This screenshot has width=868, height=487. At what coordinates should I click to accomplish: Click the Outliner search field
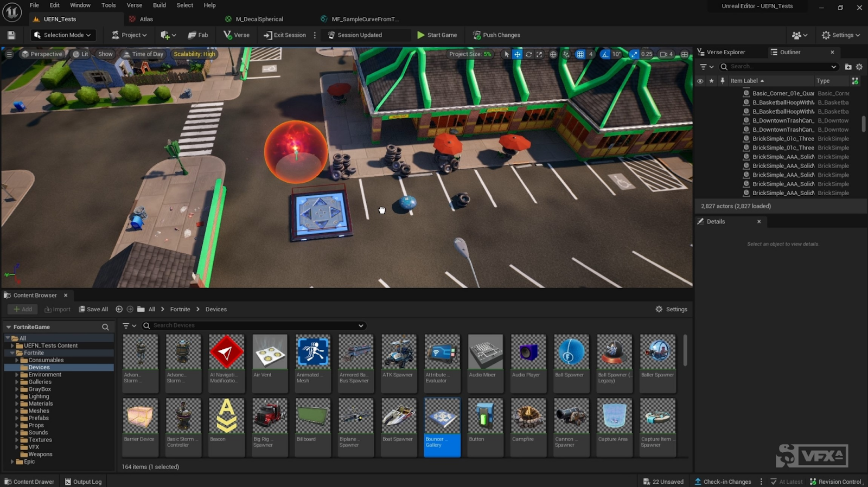[x=778, y=67]
